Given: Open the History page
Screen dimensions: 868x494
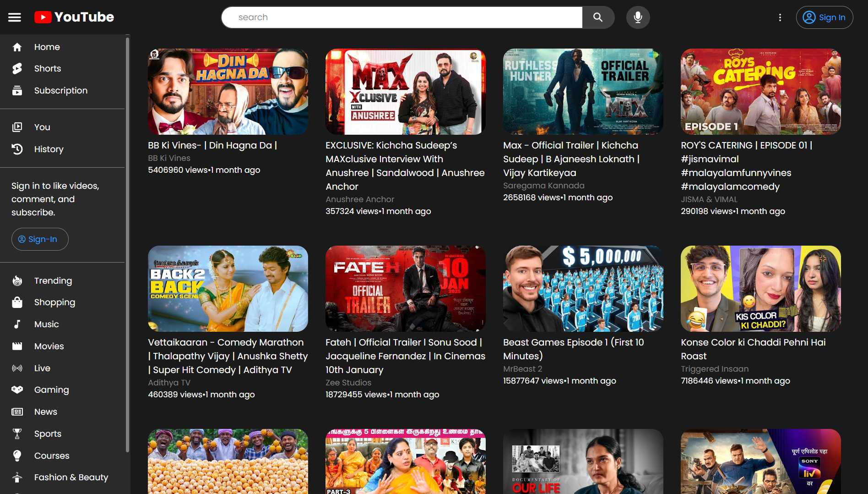Looking at the screenshot, I should 49,149.
